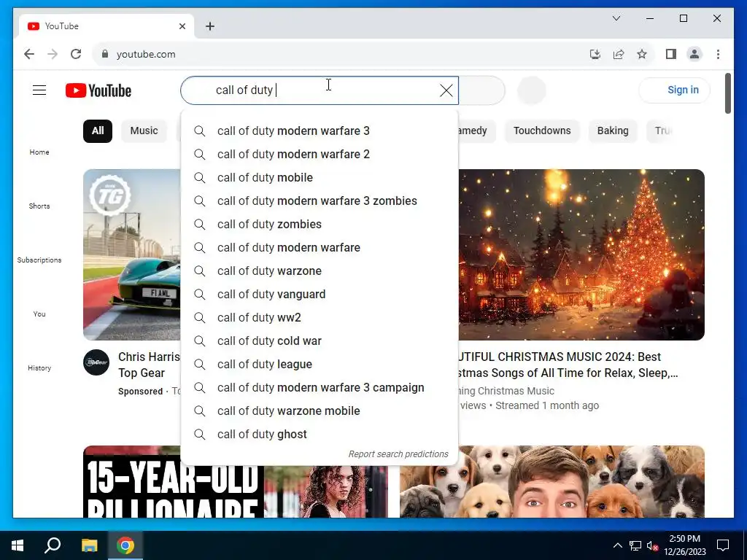747x560 pixels.
Task: Click the muted volume tray icon
Action: [652, 545]
